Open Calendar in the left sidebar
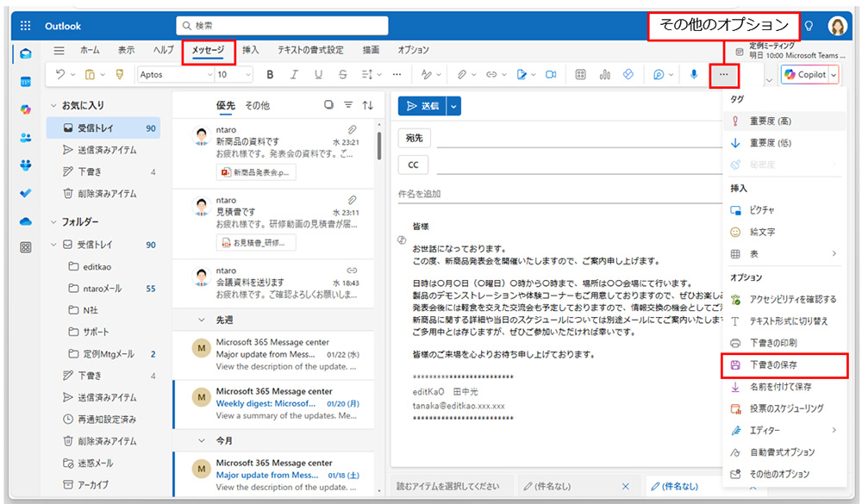 (25, 82)
